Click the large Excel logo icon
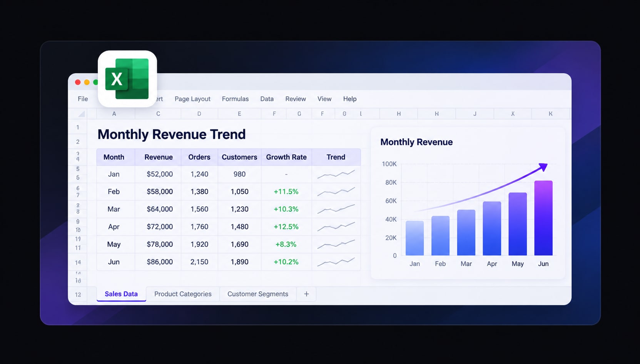Screen dimensions: 640x364 127,79
